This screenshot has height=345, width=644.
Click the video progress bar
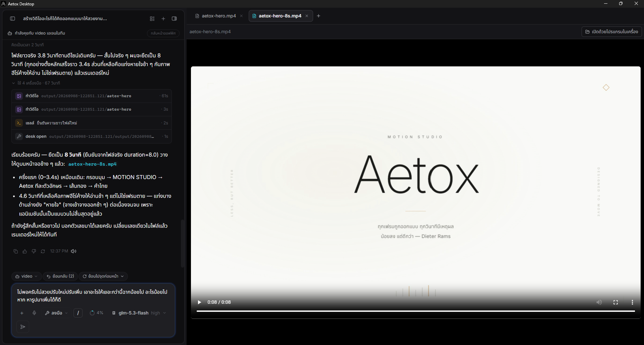(x=415, y=311)
